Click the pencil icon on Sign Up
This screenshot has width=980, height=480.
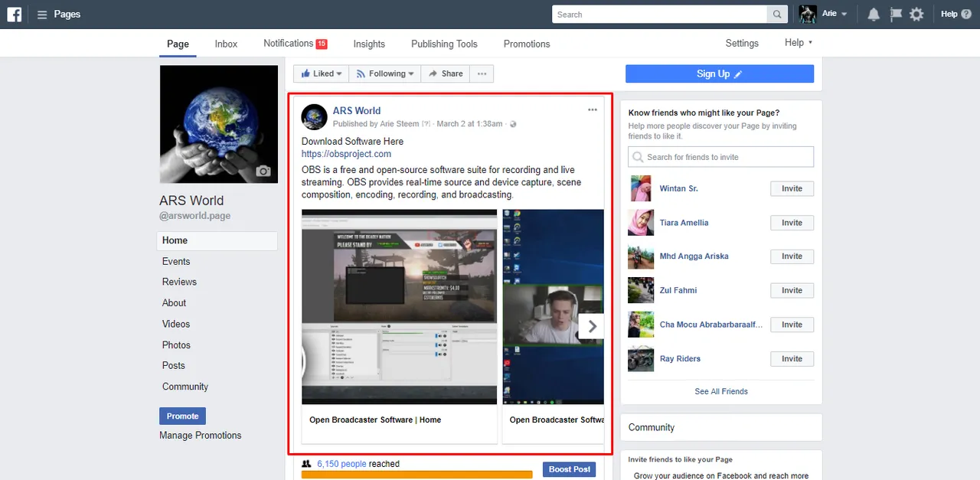click(738, 74)
